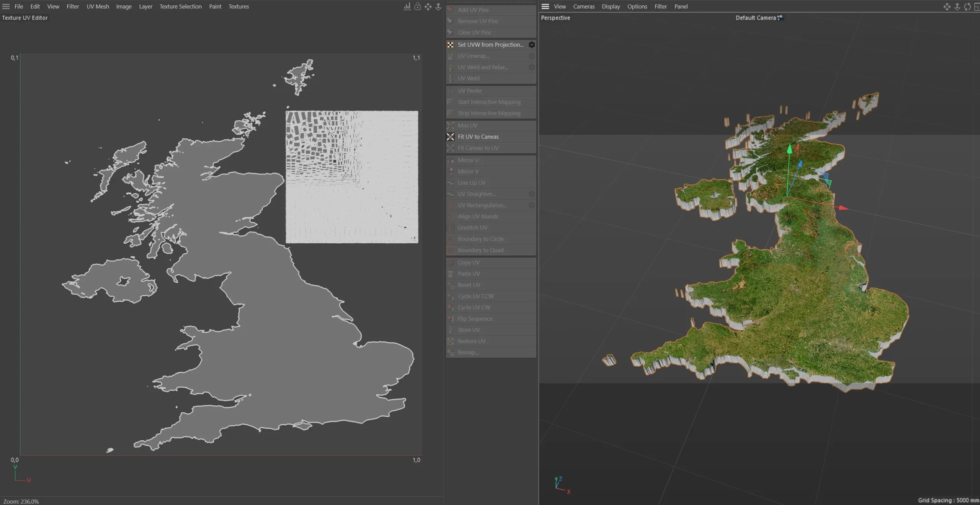The height and width of the screenshot is (505, 980).
Task: Open the UV Mesh menu
Action: click(98, 6)
